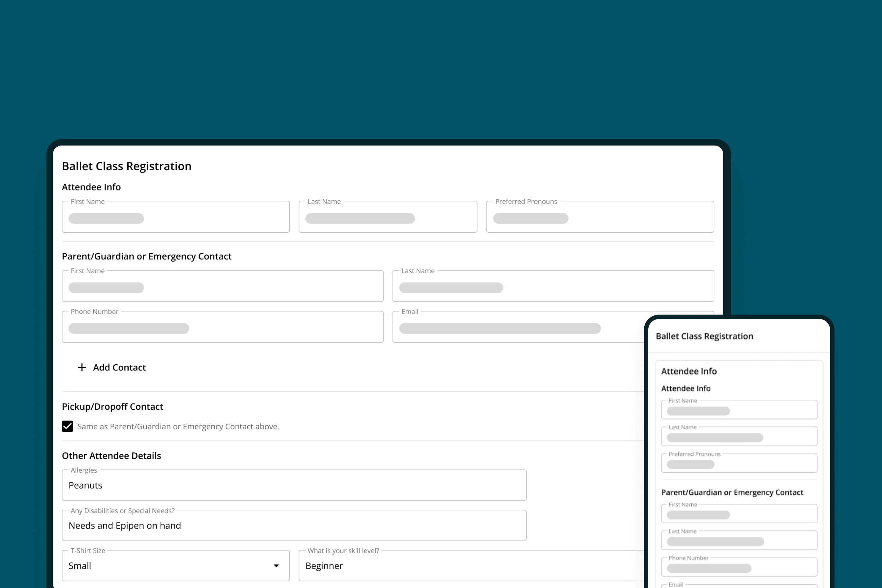This screenshot has height=588, width=882.
Task: Click the Same as Parent/Guardian label text
Action: point(178,427)
